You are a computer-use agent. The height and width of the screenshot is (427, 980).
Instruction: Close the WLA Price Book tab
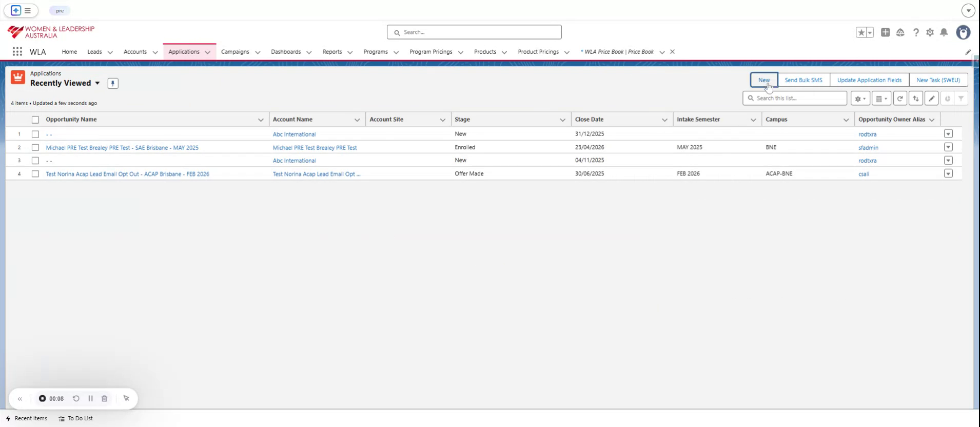pos(672,52)
